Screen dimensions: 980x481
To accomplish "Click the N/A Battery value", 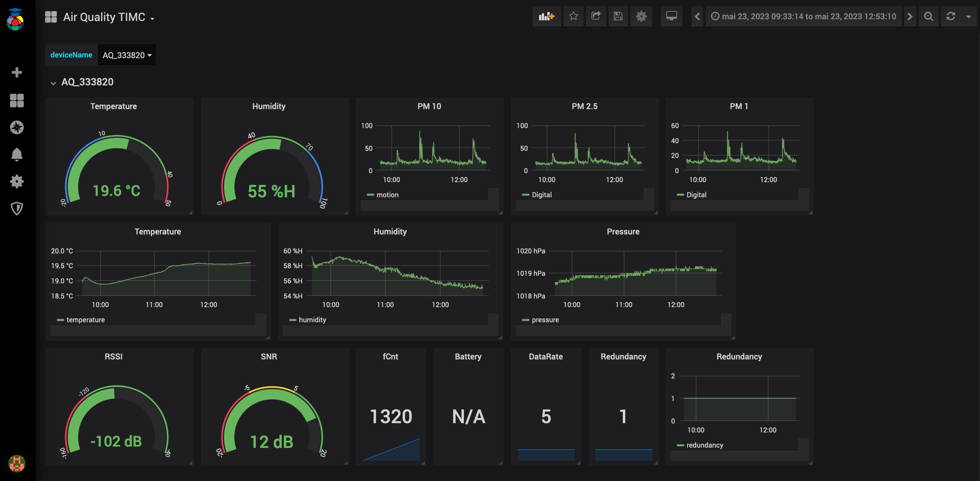I will pos(468,416).
